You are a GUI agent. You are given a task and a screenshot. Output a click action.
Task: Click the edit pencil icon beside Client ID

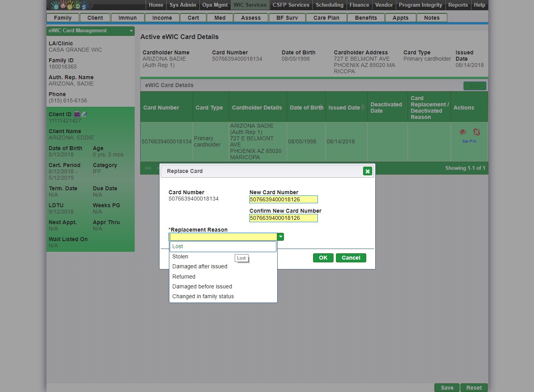coord(84,114)
